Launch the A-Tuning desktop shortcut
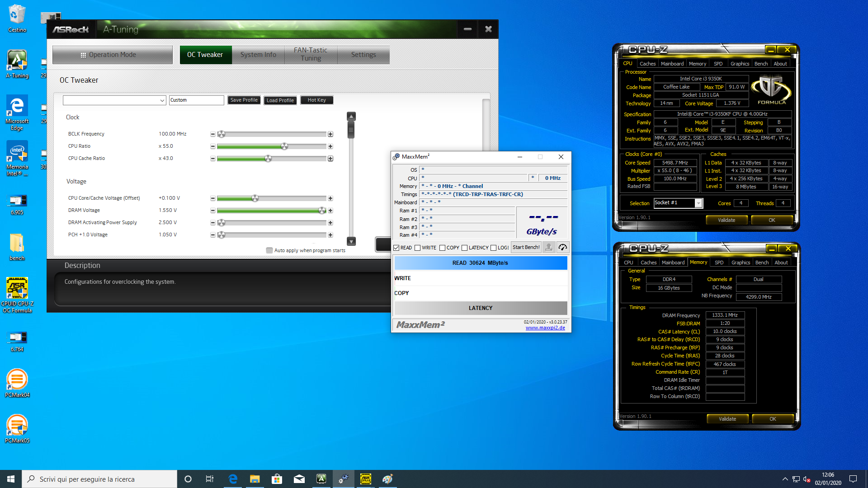The width and height of the screenshot is (868, 488). click(x=17, y=64)
